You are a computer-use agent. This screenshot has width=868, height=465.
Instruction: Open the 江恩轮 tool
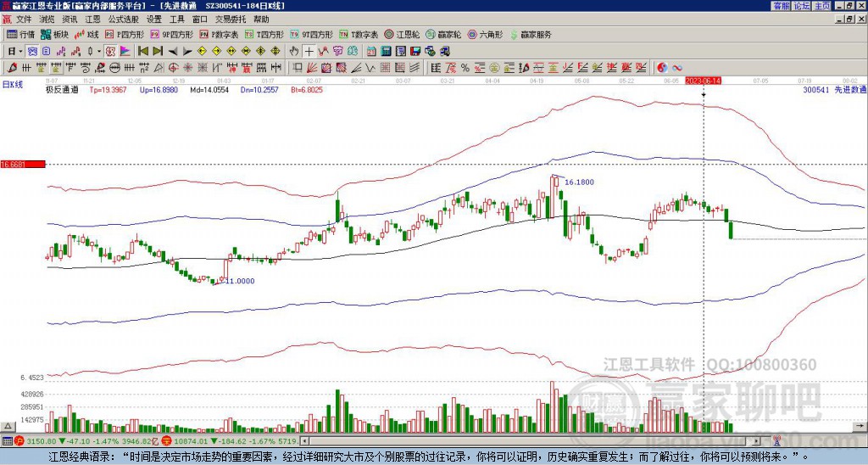click(403, 35)
